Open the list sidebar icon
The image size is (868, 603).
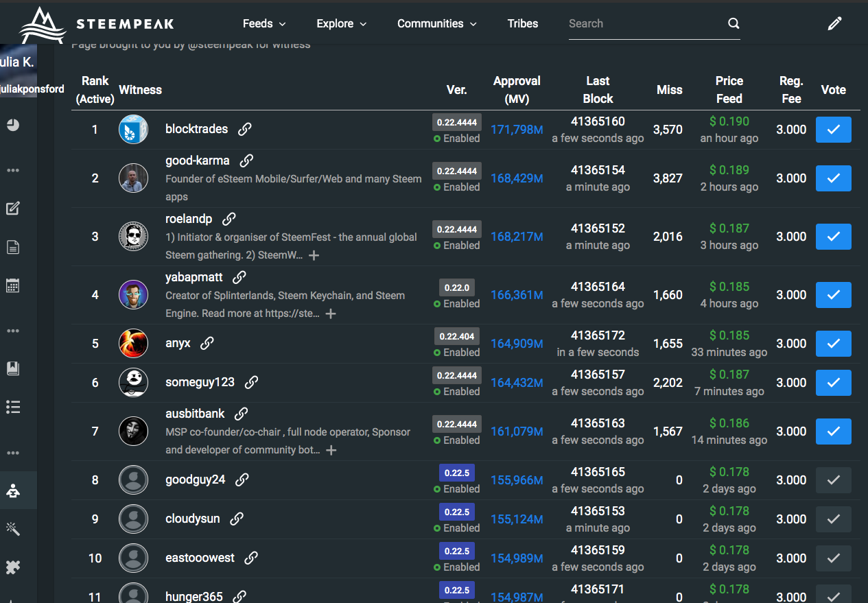click(13, 407)
